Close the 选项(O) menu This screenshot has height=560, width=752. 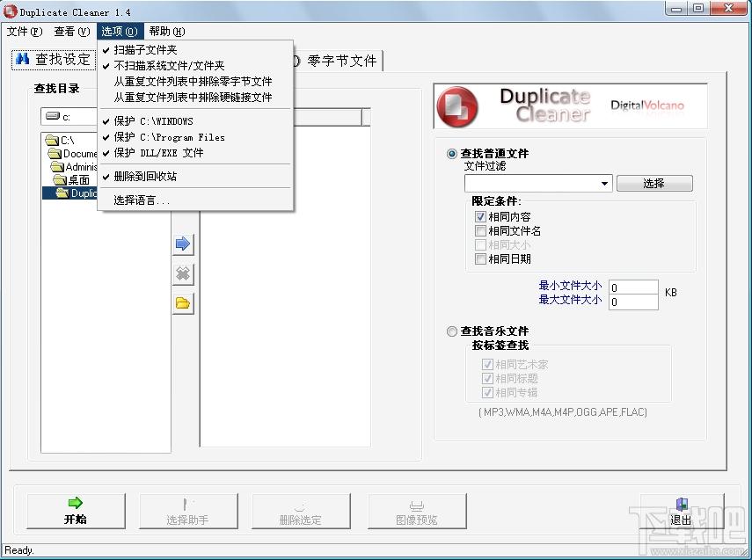coord(120,32)
